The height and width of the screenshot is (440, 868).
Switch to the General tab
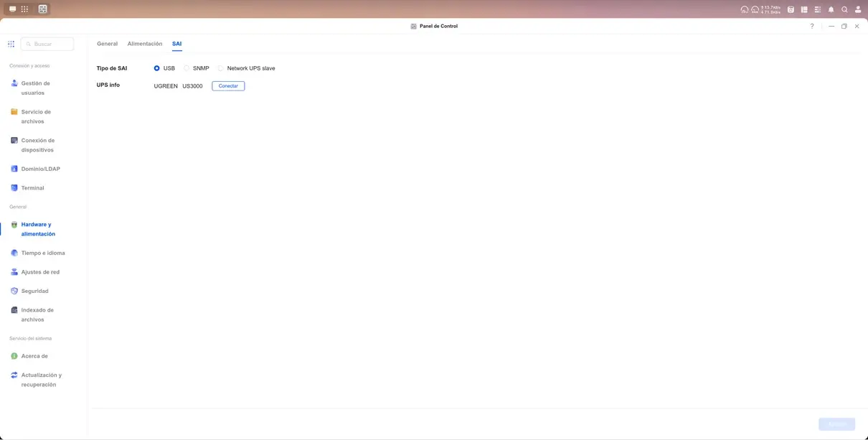[x=107, y=44]
